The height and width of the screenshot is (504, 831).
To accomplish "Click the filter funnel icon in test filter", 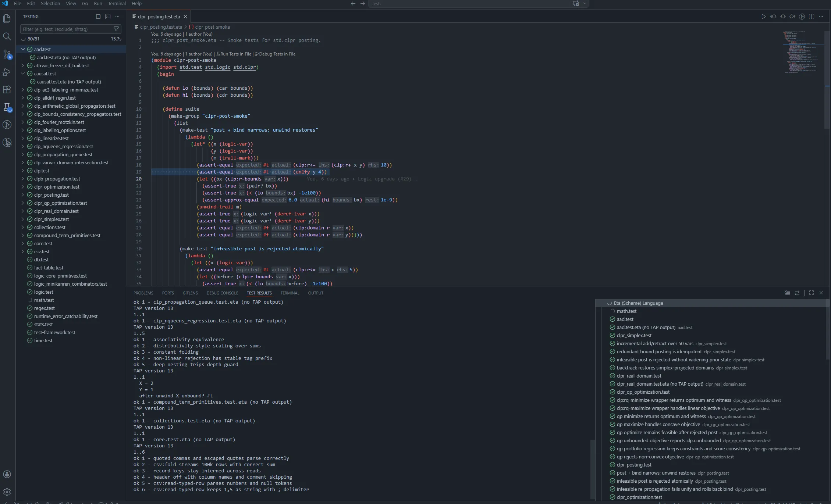I will click(116, 29).
